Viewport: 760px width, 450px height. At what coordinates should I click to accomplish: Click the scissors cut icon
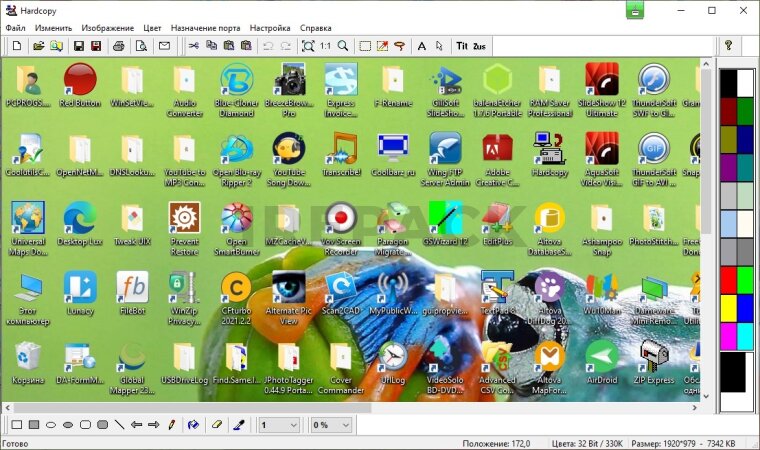click(x=193, y=46)
